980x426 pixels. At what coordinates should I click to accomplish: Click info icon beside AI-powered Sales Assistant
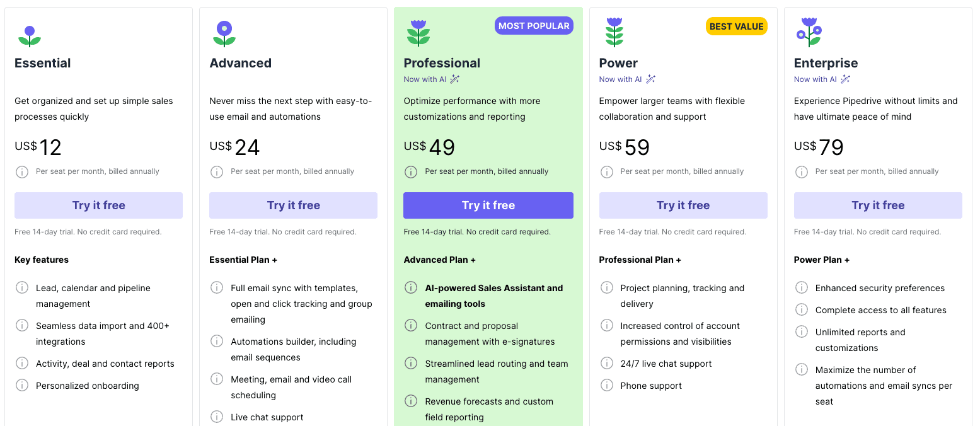coord(411,288)
